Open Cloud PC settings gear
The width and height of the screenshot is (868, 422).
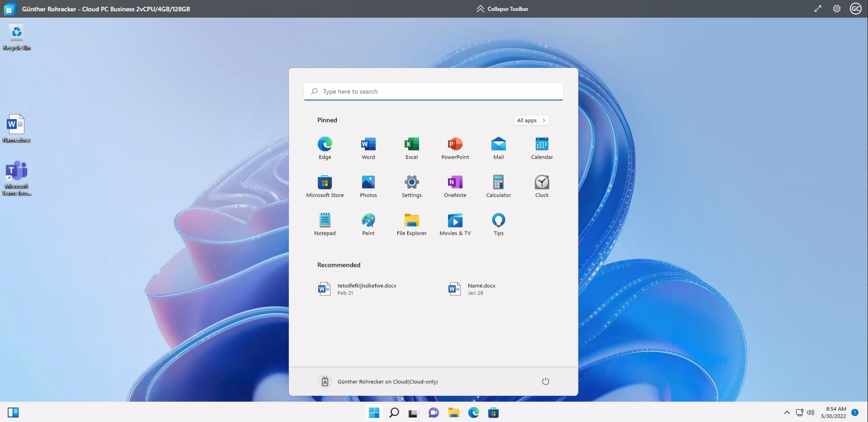(x=836, y=9)
